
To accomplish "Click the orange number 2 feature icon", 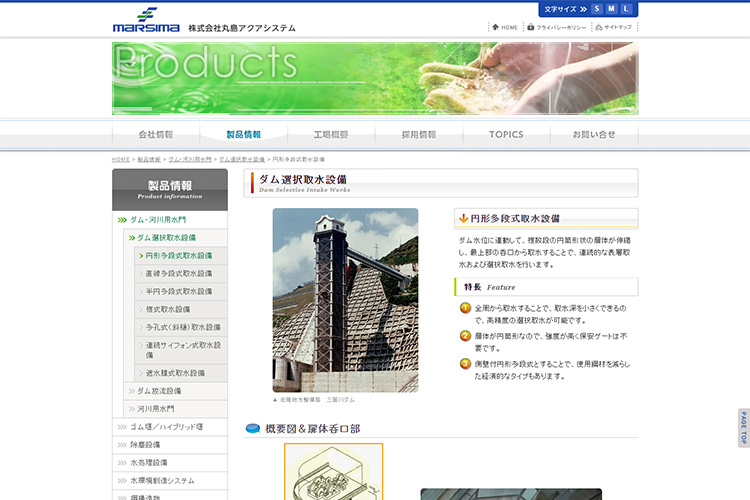I will (465, 336).
